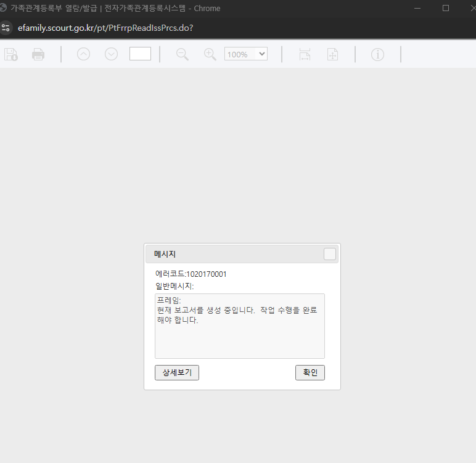Zoom out with the minus magnifier icon
This screenshot has height=463, width=476.
[183, 55]
